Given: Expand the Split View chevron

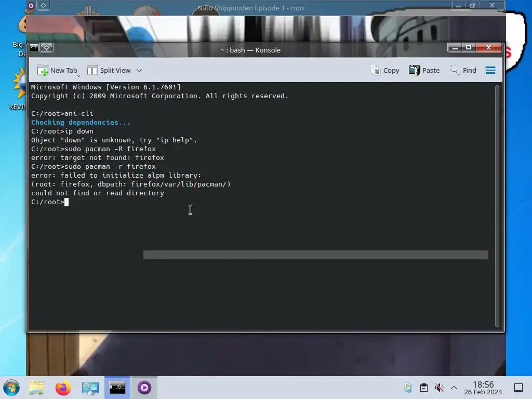Looking at the screenshot, I should pyautogui.click(x=139, y=70).
